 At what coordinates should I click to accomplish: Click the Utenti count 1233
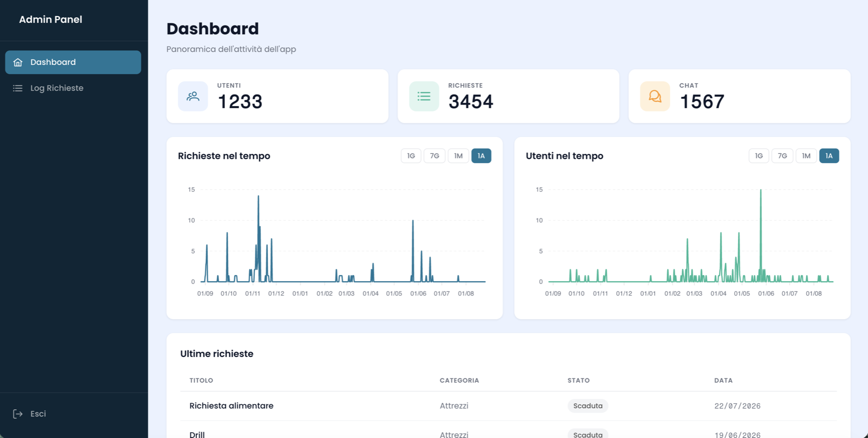240,102
